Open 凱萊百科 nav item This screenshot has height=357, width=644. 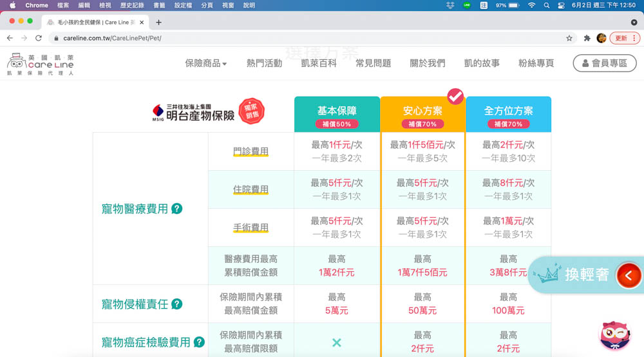[319, 63]
